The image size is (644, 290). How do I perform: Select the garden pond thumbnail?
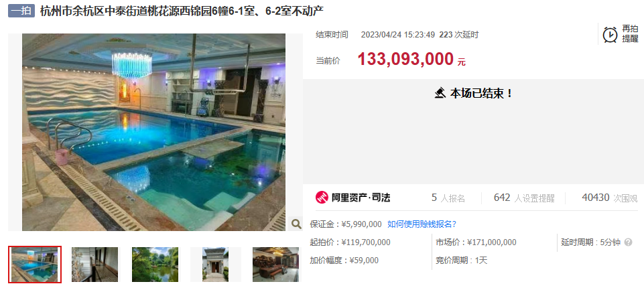155,265
